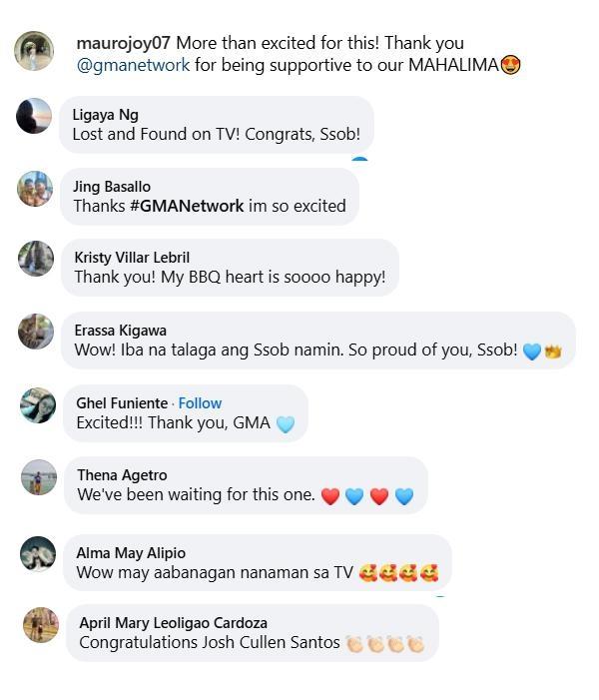This screenshot has height=700, width=599.
Task: Open Alma May Alipio's profile picture
Action: [38, 553]
